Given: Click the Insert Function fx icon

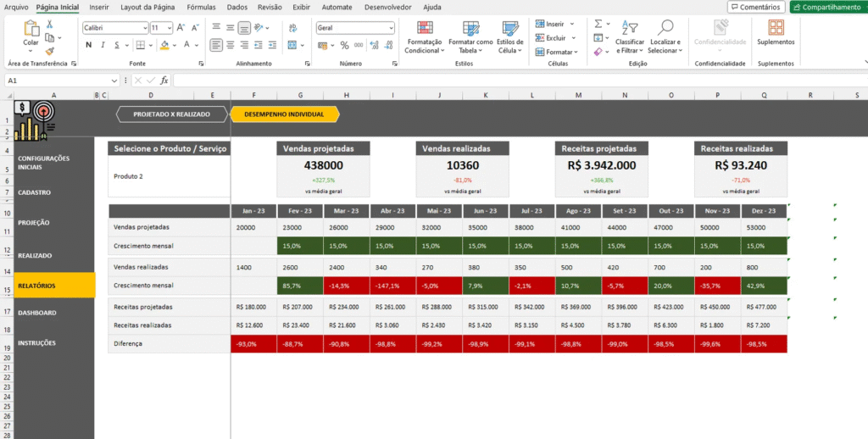Looking at the screenshot, I should pos(164,81).
